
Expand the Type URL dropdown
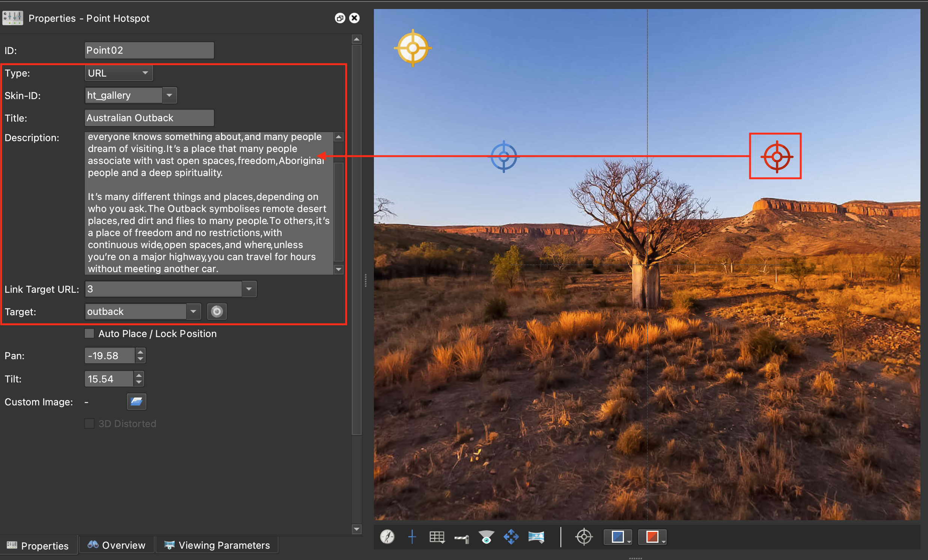(119, 73)
